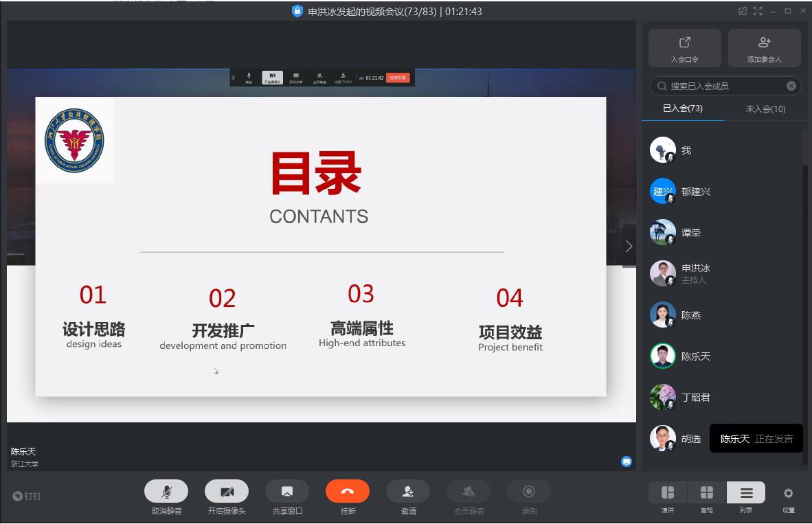Switch to the 未入会(10) tab

click(x=765, y=109)
